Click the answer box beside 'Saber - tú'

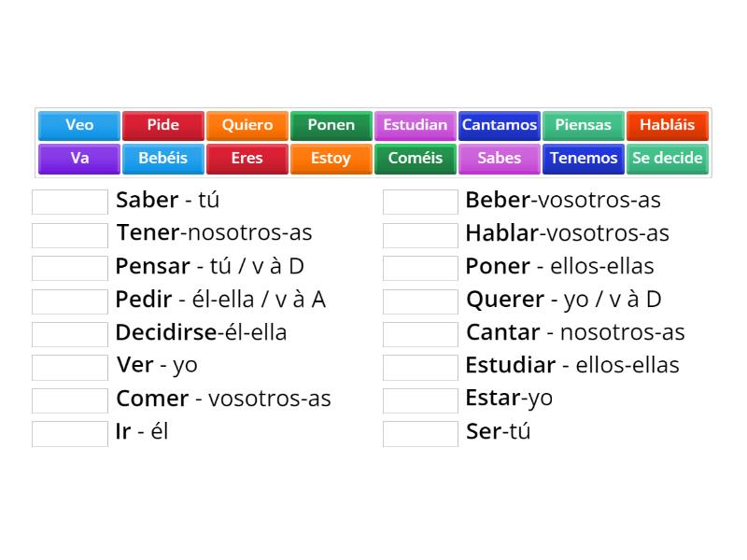tap(69, 202)
